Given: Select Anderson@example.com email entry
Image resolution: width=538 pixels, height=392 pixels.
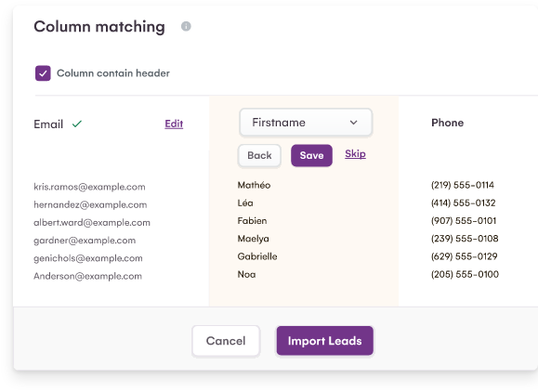Looking at the screenshot, I should tap(88, 276).
